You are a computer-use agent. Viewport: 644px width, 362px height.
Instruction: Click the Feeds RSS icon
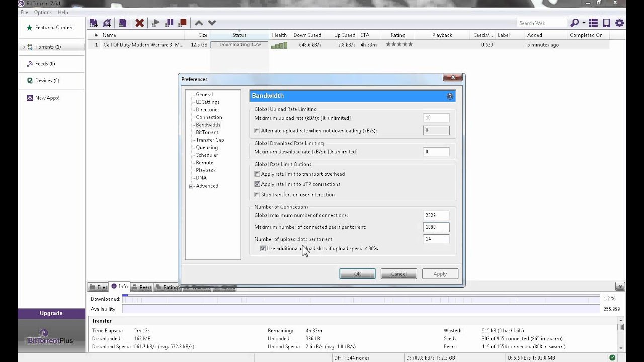(x=30, y=64)
